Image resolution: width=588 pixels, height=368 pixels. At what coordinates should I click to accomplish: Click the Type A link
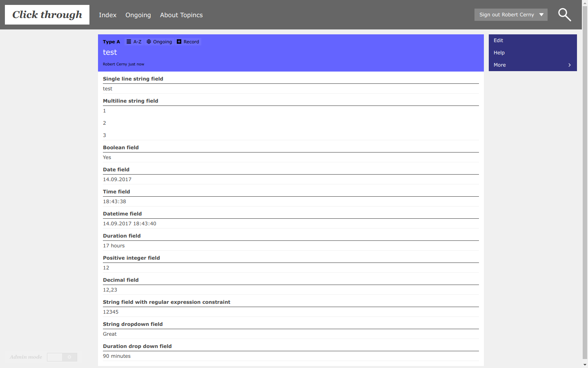click(x=111, y=42)
